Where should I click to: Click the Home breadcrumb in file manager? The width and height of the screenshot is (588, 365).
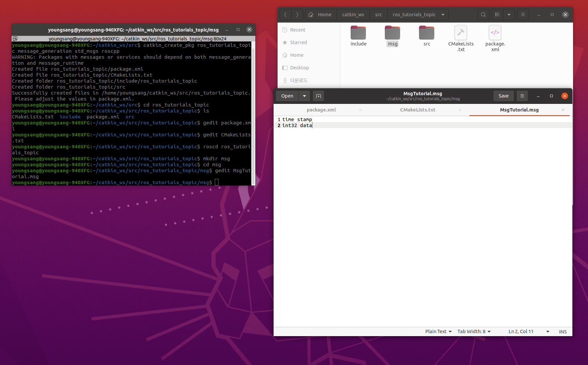(321, 15)
